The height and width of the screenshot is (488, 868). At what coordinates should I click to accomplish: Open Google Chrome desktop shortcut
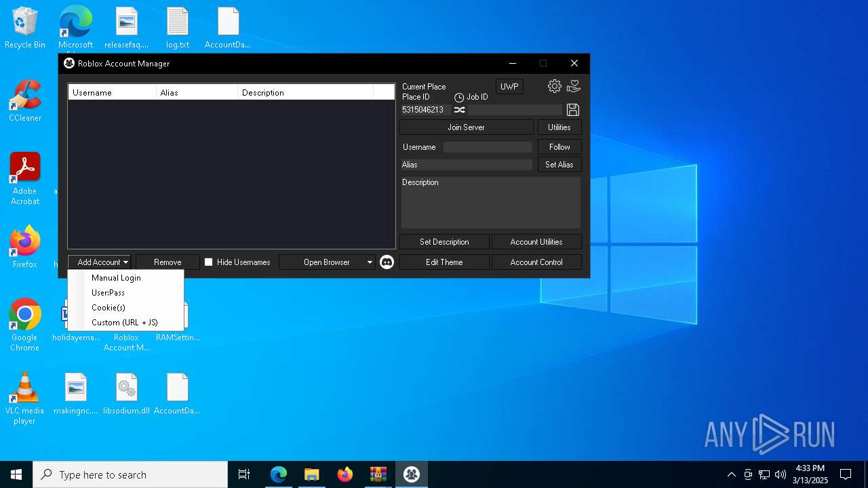(x=25, y=325)
